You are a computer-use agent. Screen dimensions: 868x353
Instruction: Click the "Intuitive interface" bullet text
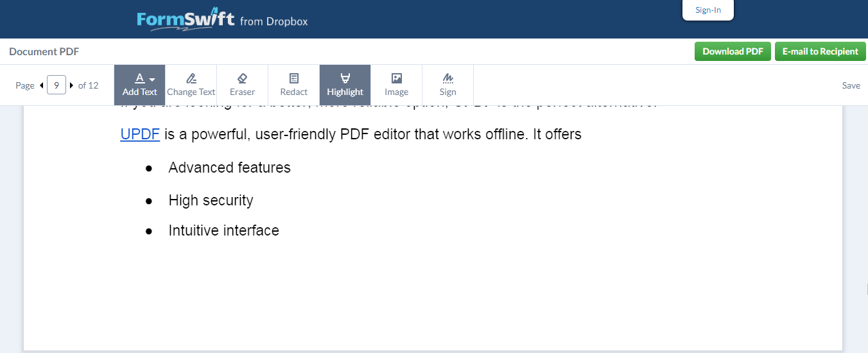(x=223, y=231)
